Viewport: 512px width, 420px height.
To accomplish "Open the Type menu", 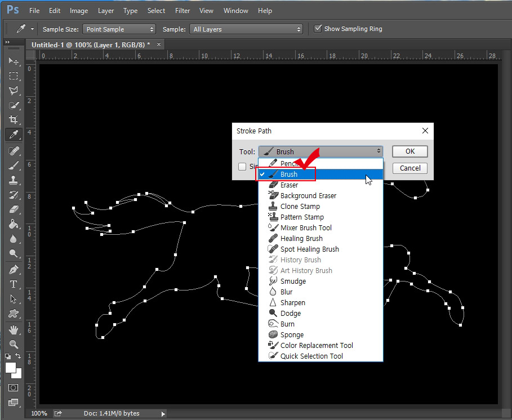I will click(130, 11).
